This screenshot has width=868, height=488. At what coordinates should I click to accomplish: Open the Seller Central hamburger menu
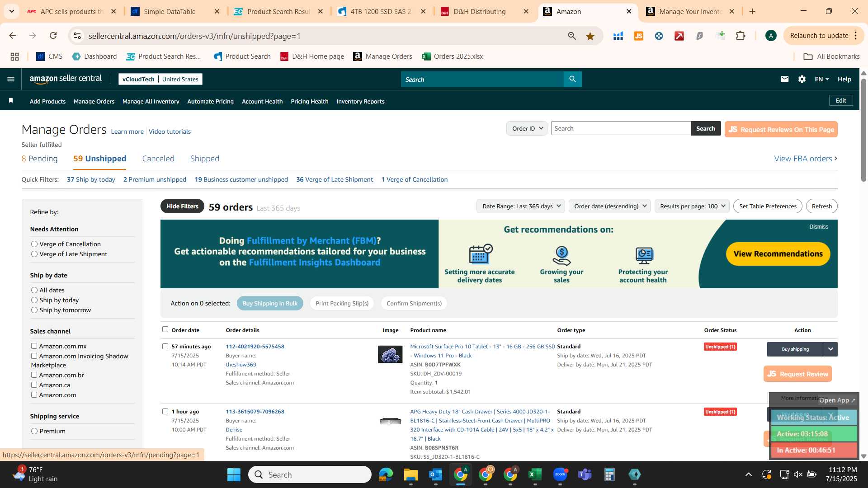point(11,79)
